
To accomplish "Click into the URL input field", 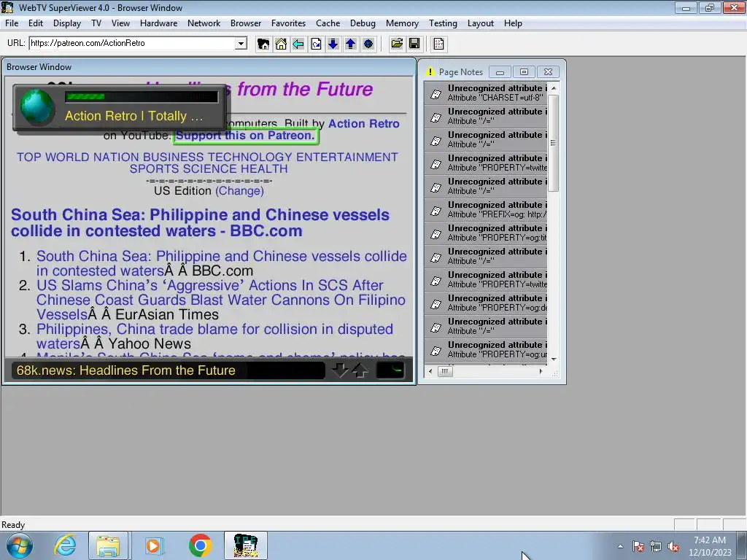I will tap(133, 43).
